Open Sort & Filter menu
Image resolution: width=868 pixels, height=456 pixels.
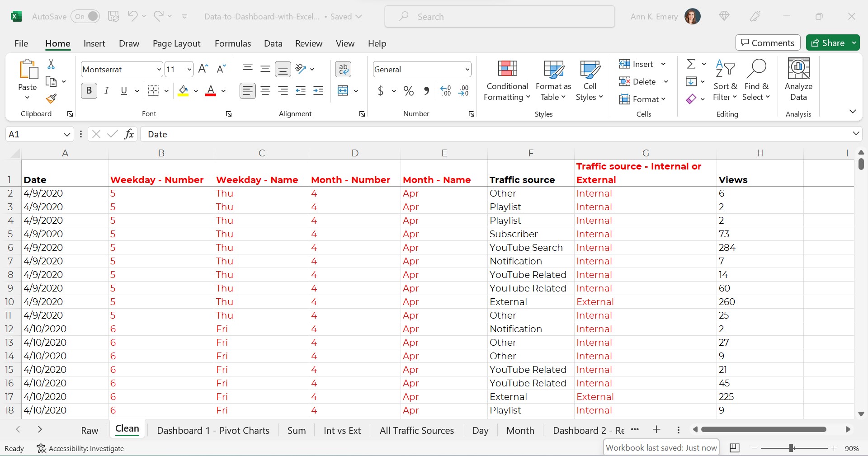coord(725,80)
